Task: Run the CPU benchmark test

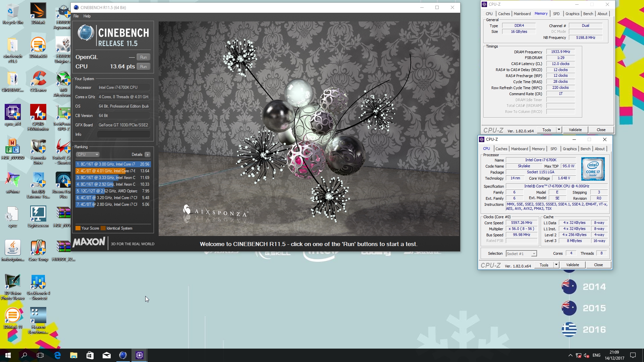Action: pos(144,67)
